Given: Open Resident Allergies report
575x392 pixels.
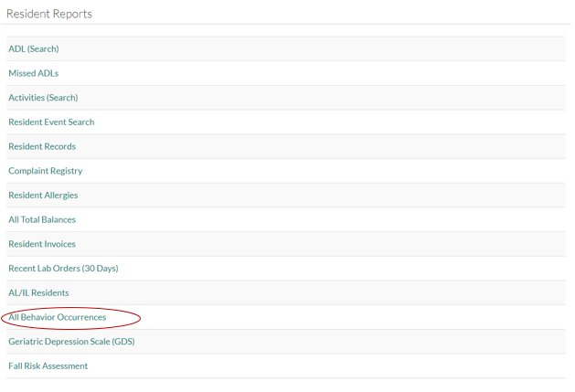Looking at the screenshot, I should click(x=43, y=195).
